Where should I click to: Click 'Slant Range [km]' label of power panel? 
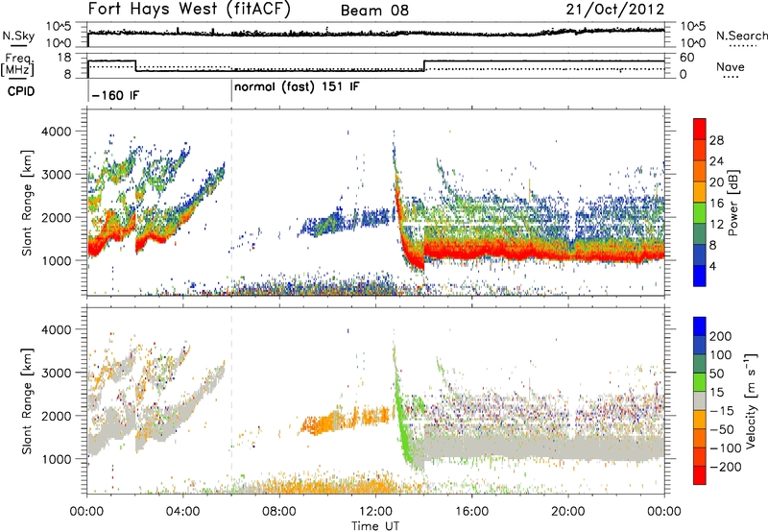[x=27, y=203]
